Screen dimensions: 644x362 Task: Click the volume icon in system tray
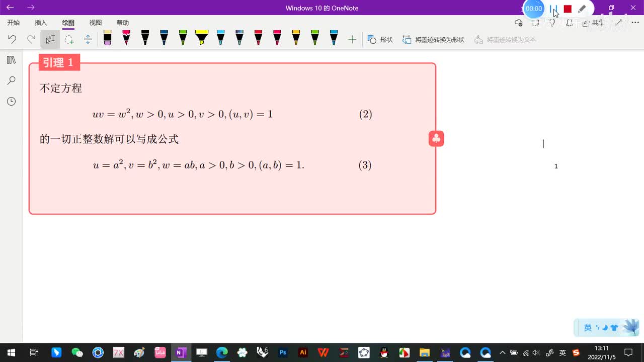[x=536, y=352]
